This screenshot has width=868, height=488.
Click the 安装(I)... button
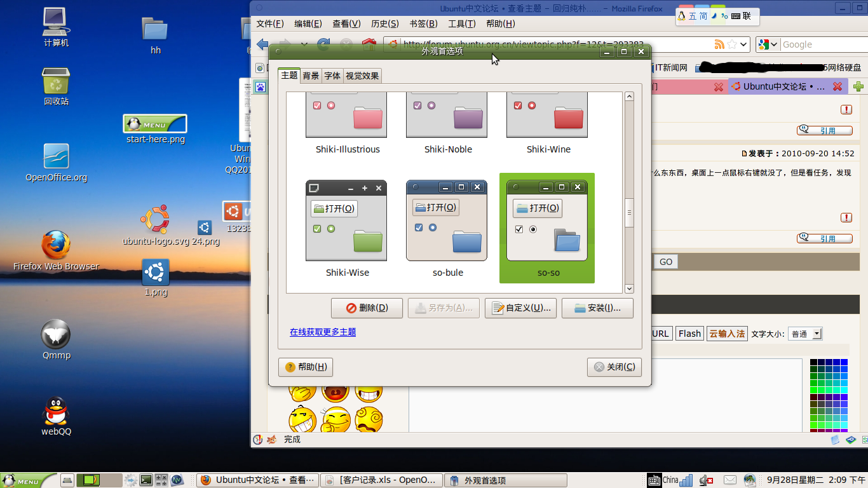click(x=597, y=308)
